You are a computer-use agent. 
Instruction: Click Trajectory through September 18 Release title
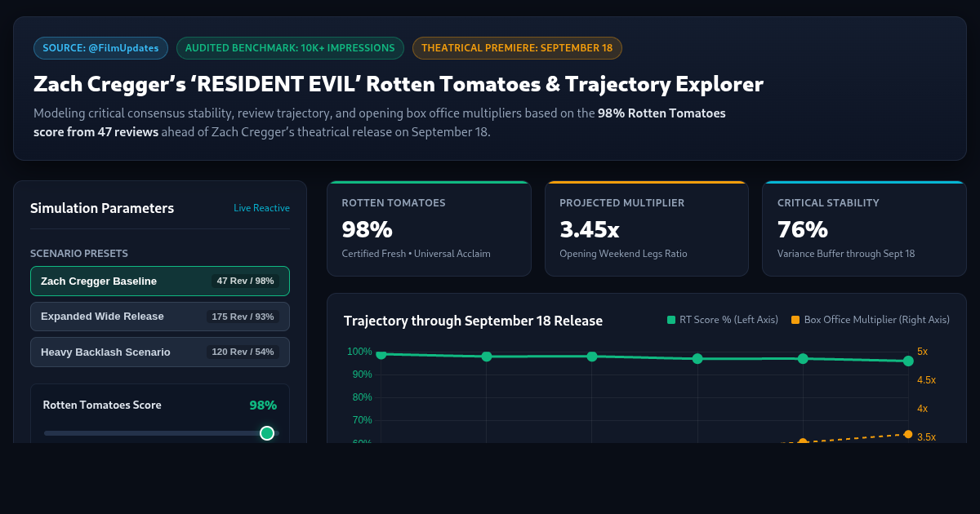(474, 321)
